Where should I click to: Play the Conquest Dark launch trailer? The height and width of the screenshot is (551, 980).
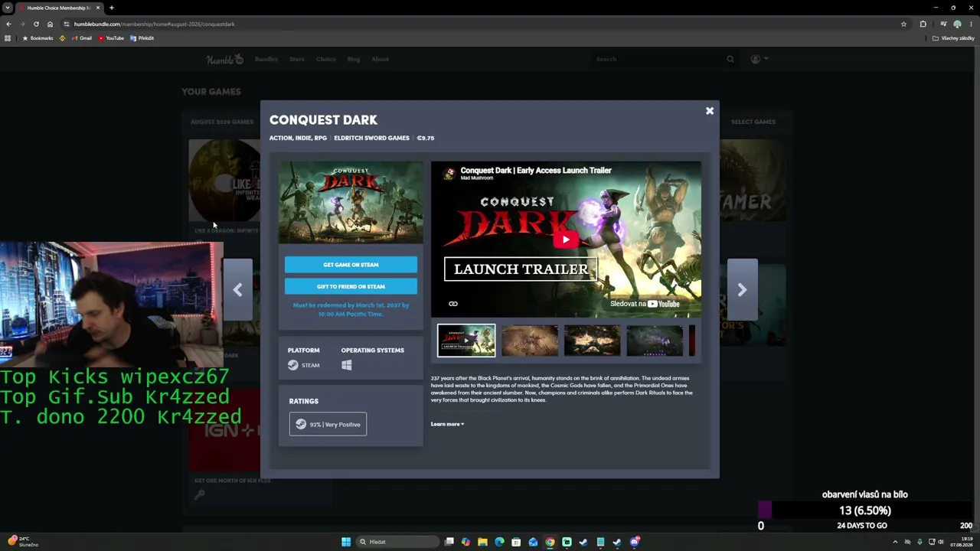[566, 240]
